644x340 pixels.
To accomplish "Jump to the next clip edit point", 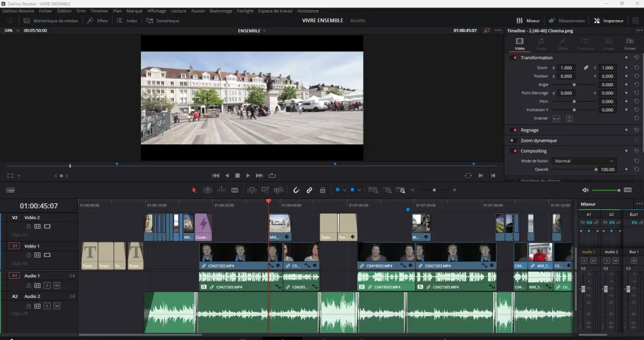I will pos(480,176).
